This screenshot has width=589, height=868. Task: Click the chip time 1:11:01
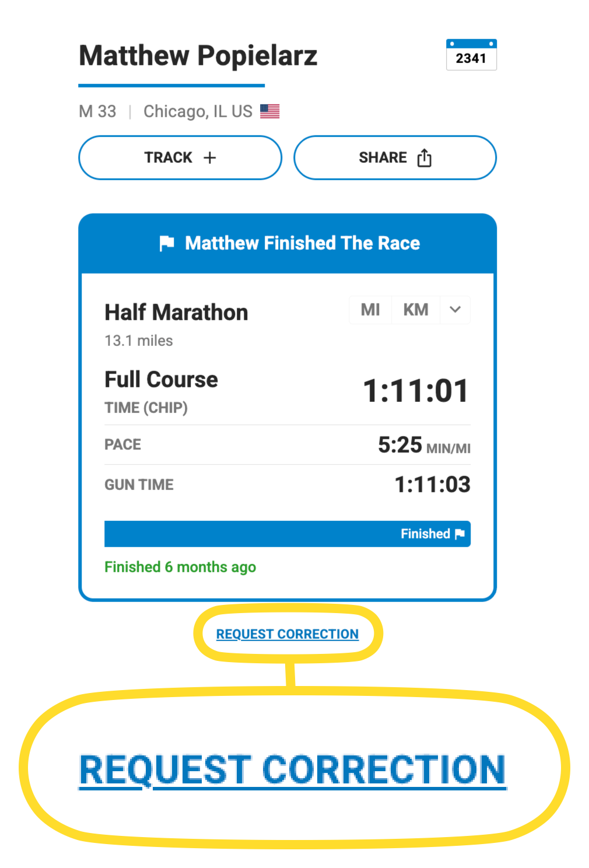click(x=415, y=391)
